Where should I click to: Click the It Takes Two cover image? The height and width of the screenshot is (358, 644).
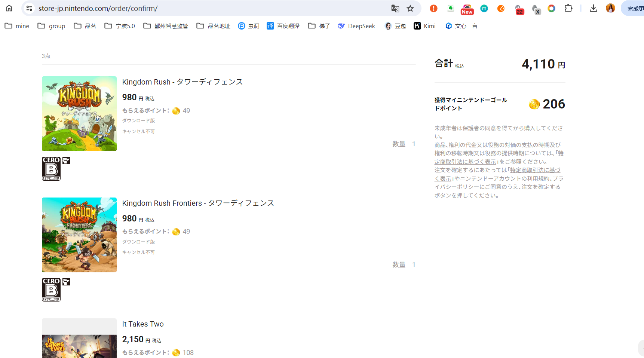point(79,338)
